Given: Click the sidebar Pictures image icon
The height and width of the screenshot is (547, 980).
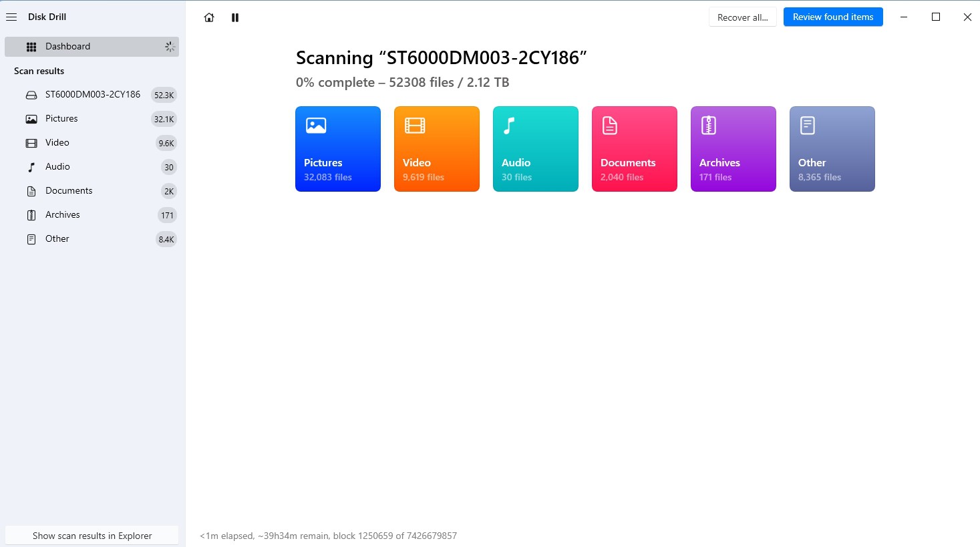Looking at the screenshot, I should [31, 119].
